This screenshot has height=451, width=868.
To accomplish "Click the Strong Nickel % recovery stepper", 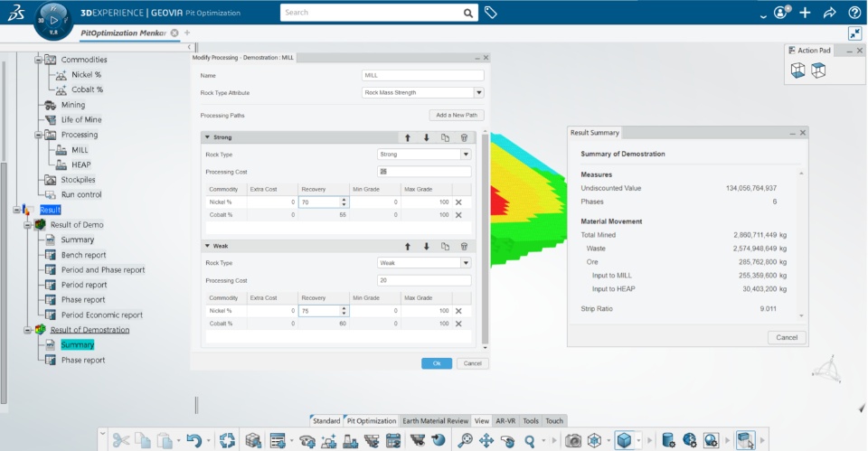I will pos(344,202).
